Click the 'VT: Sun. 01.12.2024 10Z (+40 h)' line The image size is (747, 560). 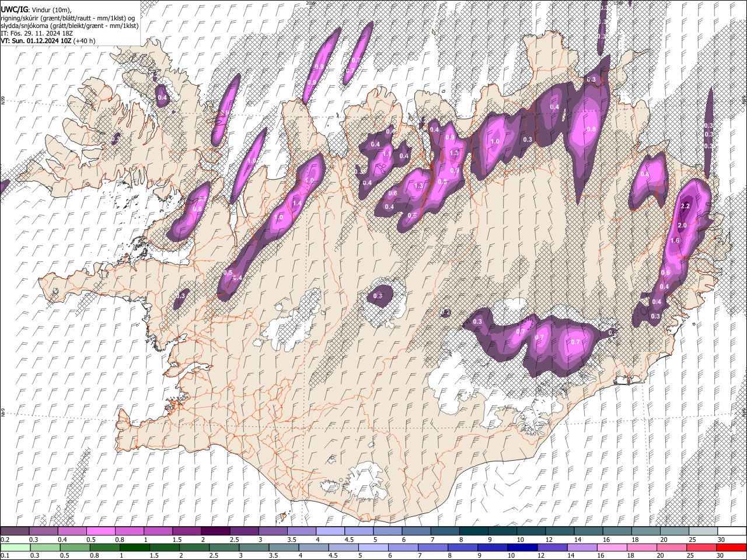(48, 41)
